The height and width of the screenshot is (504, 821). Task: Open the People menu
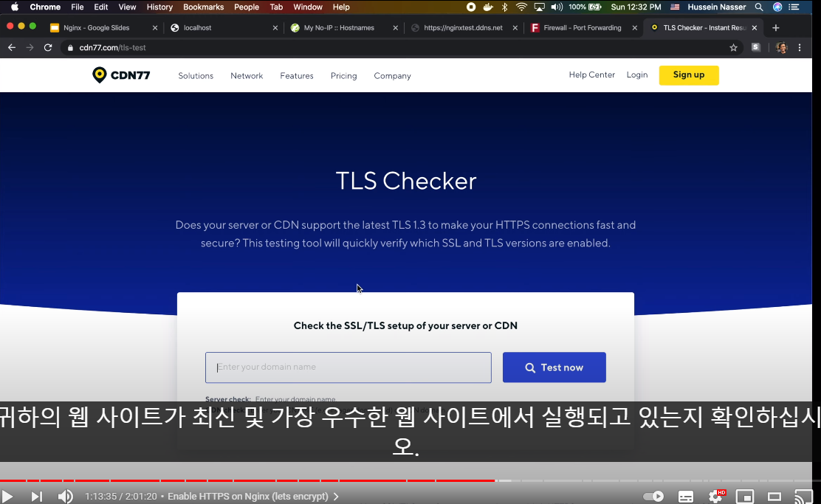pos(247,7)
